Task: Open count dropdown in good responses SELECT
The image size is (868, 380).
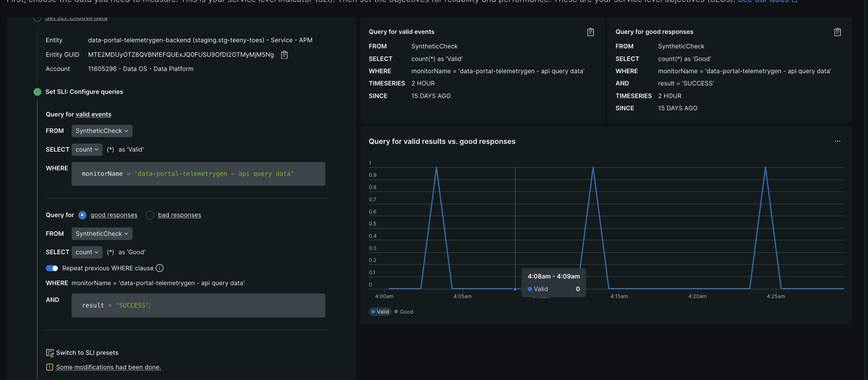Action: click(x=87, y=252)
